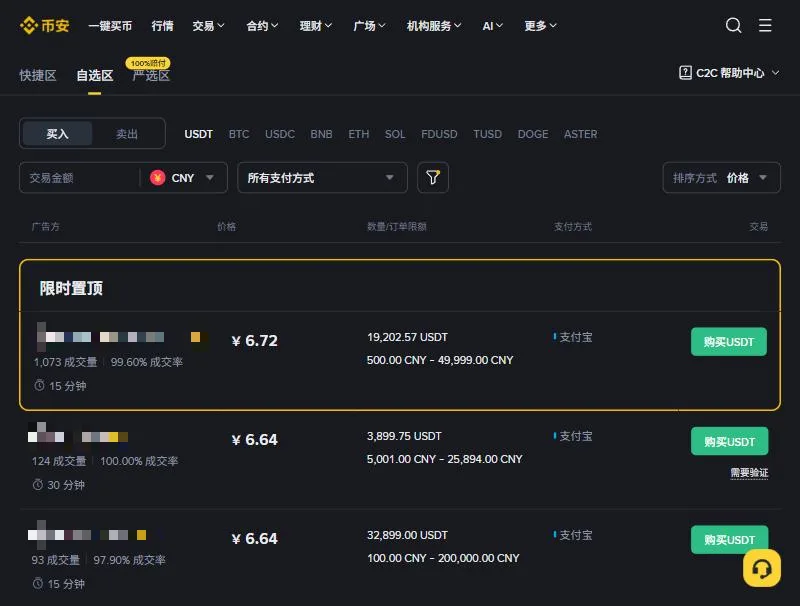Open the advanced filter funnel icon
The image size is (800, 606).
(x=433, y=177)
